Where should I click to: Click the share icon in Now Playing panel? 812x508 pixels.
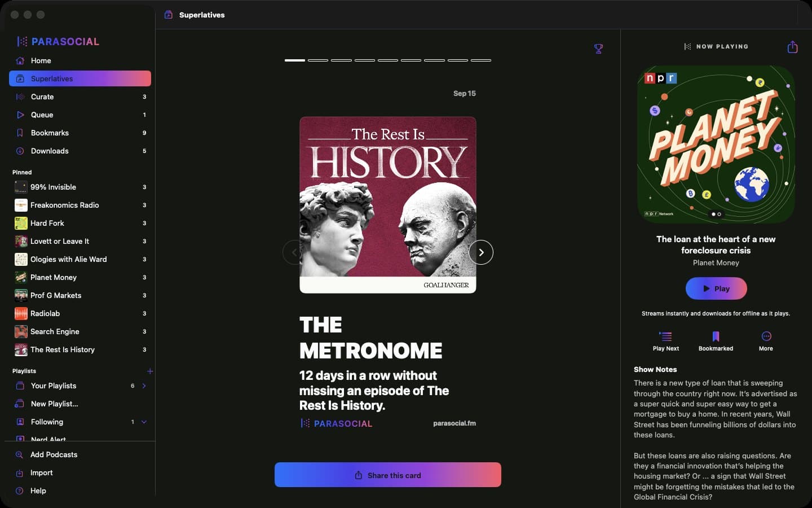[x=792, y=47]
